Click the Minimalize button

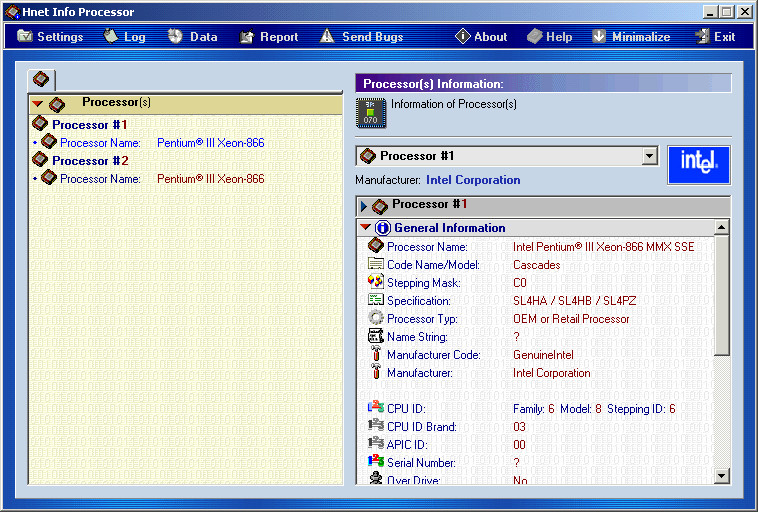pyautogui.click(x=631, y=37)
